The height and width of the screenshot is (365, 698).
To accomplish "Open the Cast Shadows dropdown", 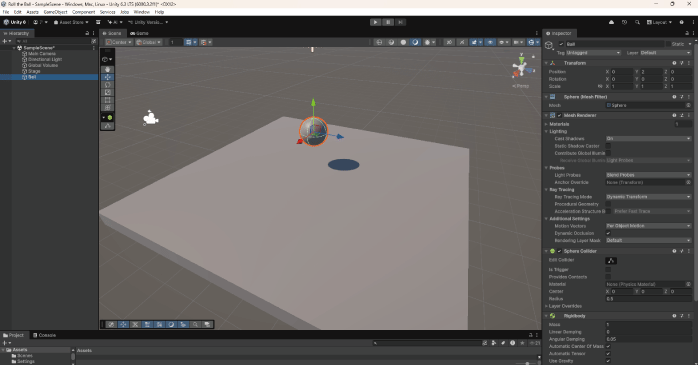I will coord(648,139).
